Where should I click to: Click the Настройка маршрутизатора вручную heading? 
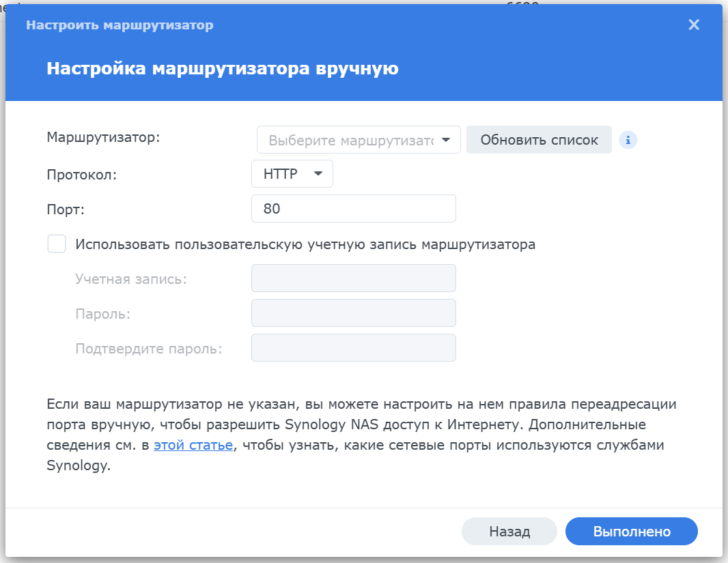[223, 69]
